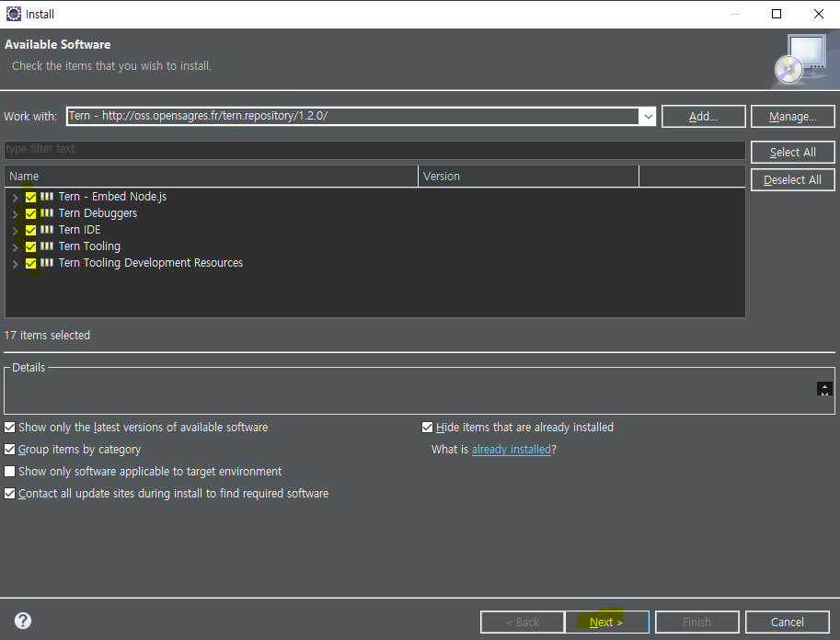The height and width of the screenshot is (640, 840).
Task: Click the type filter text field
Action: point(374,149)
